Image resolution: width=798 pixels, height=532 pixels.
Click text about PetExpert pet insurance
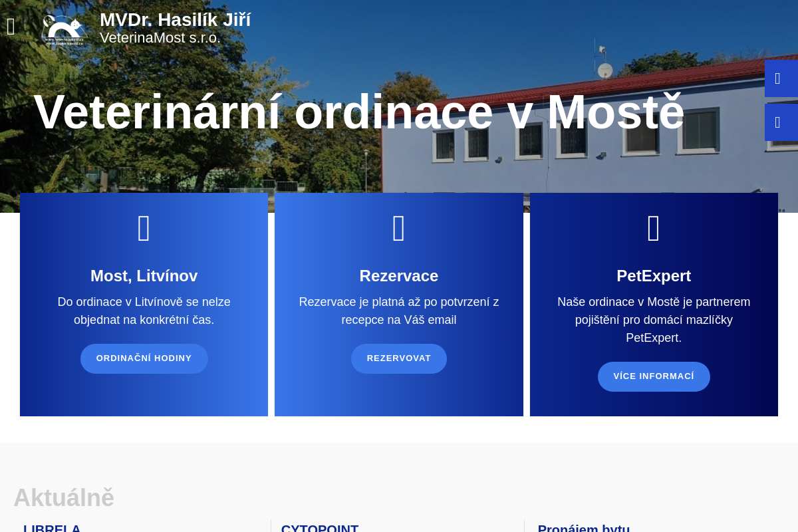point(654,320)
